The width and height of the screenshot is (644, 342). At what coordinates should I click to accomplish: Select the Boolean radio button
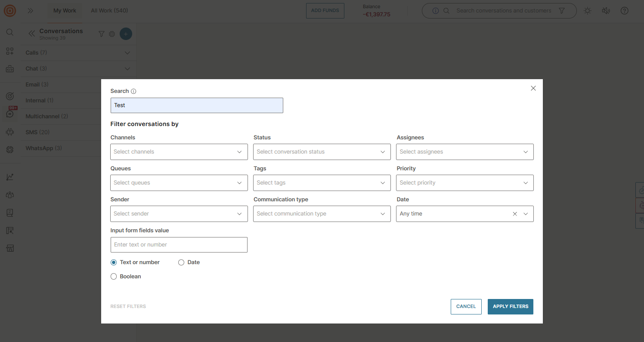point(114,276)
